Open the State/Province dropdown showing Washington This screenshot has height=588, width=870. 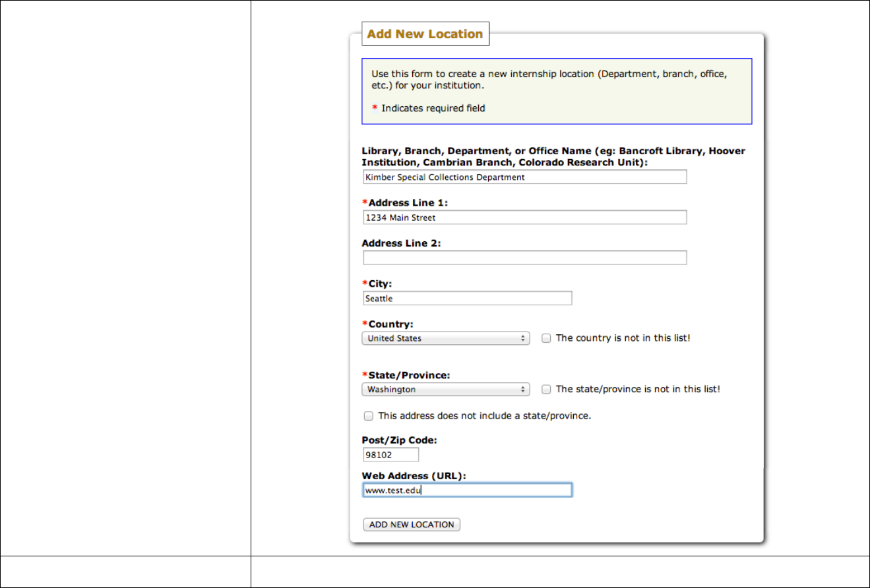tap(446, 390)
